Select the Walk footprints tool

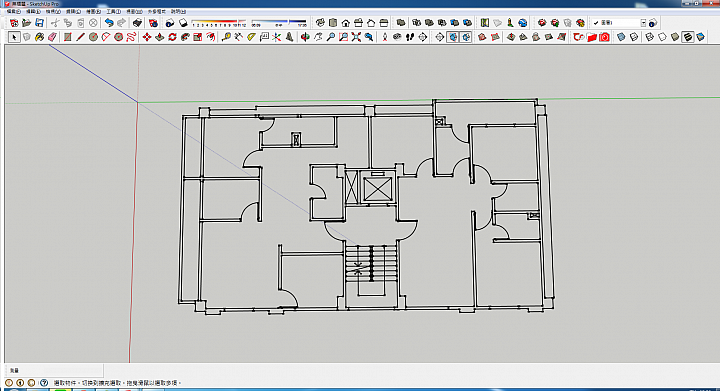pyautogui.click(x=410, y=37)
